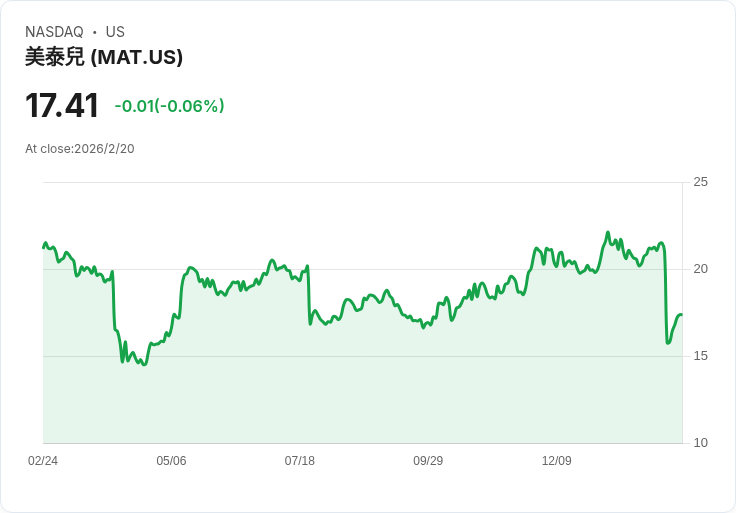736x513 pixels.
Task: Click the last data point at the chart's right end
Action: coord(681,315)
